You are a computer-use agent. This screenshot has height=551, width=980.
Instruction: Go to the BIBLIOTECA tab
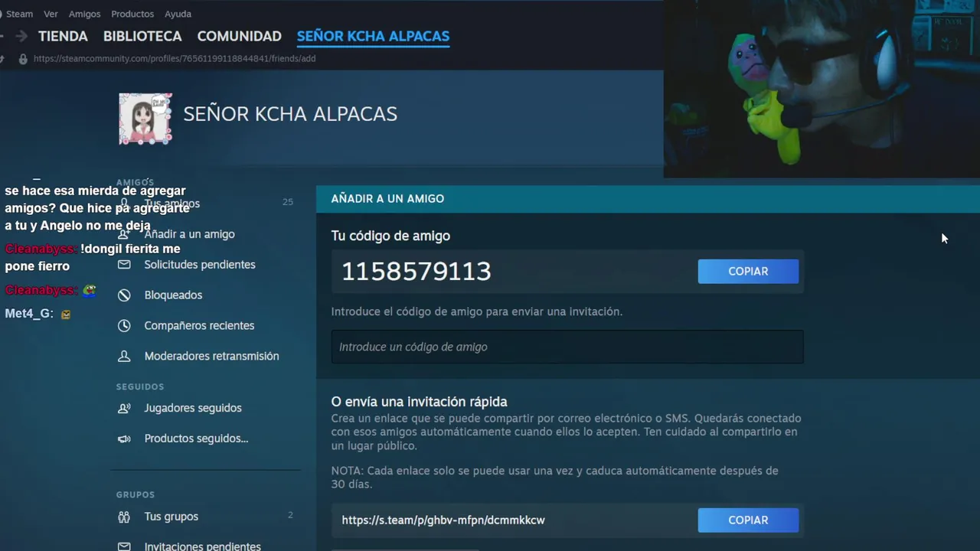[x=142, y=36]
